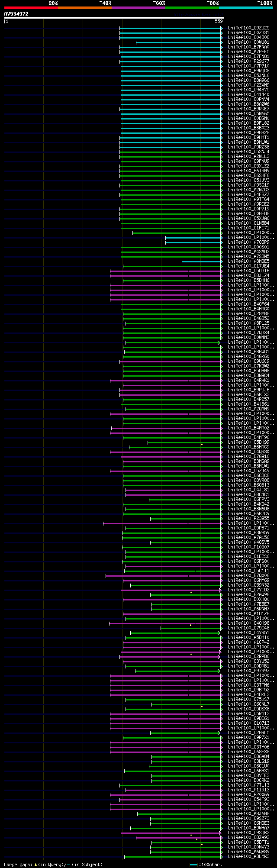Open hit UniRef100_Q0WW81
Viewport: 277px width, 868px height.
(x=248, y=42)
